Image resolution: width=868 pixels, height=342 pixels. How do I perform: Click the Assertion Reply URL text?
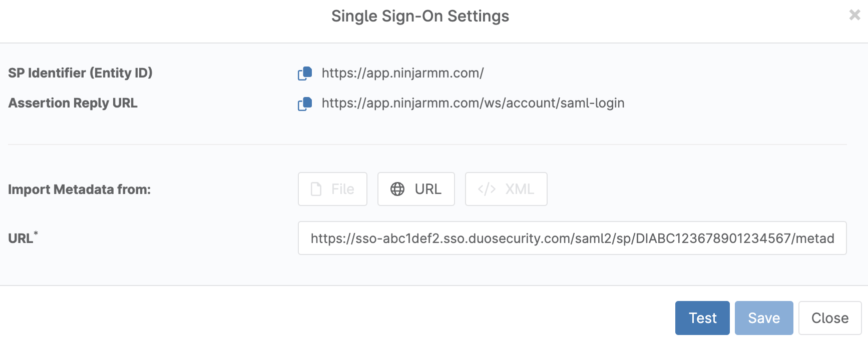(73, 103)
